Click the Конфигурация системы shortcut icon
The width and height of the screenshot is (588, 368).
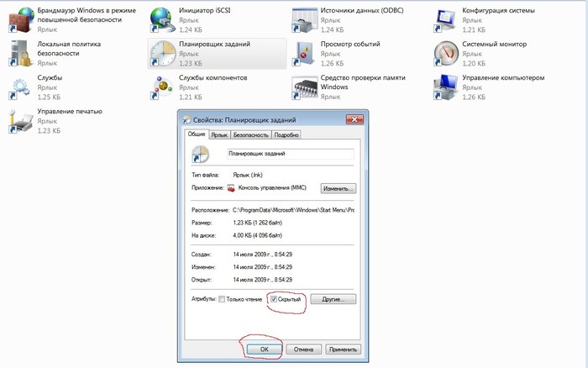445,20
